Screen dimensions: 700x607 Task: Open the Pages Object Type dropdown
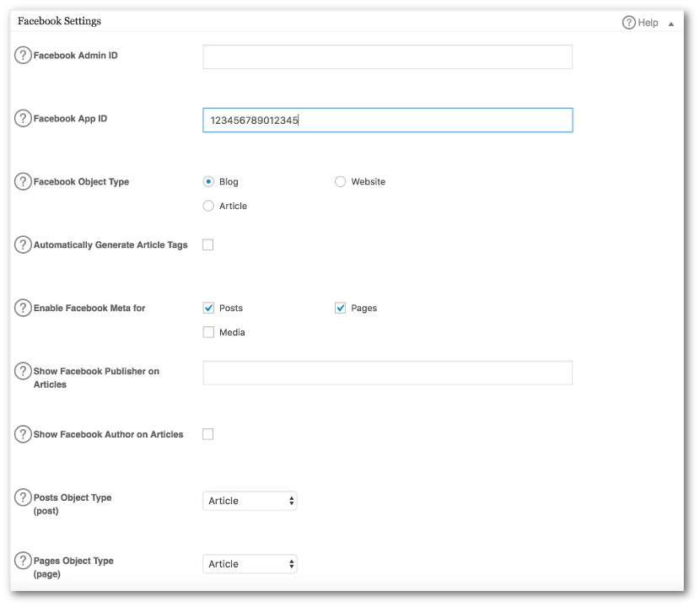click(x=250, y=564)
